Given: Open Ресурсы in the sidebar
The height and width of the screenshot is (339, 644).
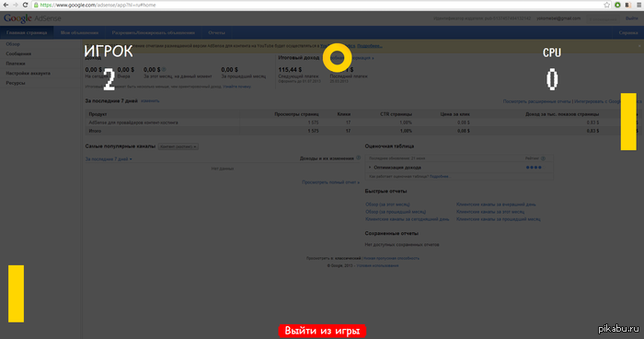Looking at the screenshot, I should 16,83.
